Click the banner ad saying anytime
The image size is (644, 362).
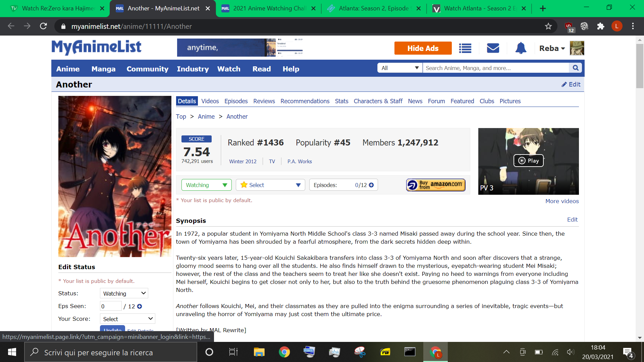tap(240, 48)
